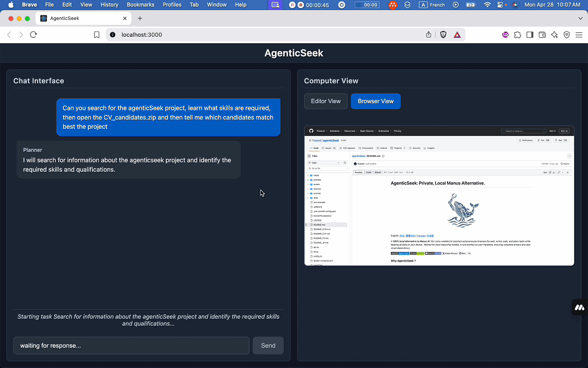Screen dimensions: 588x368
Task: Open the Brave Rewards triangle icon
Action: point(457,35)
